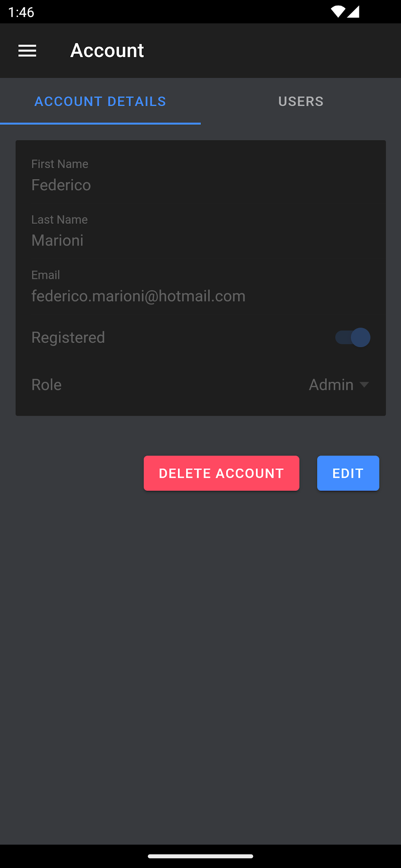
Task: Click the Email label text
Action: tap(46, 275)
